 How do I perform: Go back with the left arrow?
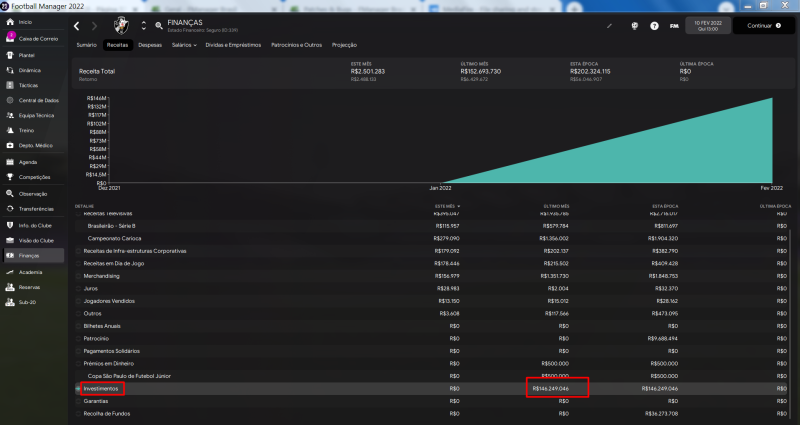click(x=78, y=25)
